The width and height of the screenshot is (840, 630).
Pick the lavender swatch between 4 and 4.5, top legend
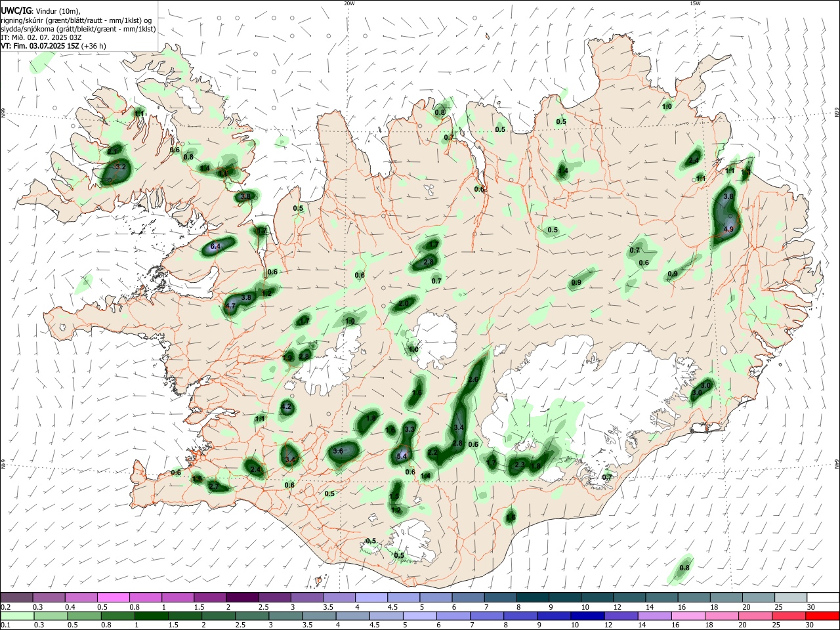(x=371, y=597)
